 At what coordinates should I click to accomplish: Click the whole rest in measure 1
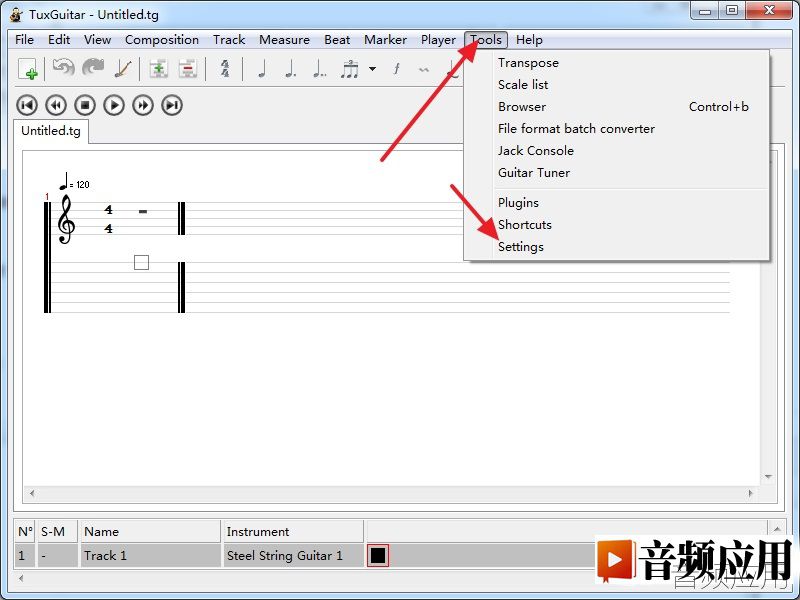143,211
